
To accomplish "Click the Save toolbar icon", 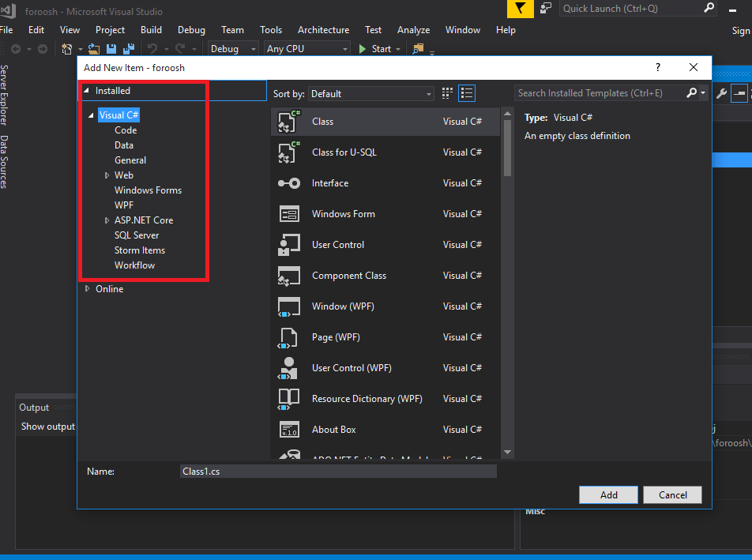I will pyautogui.click(x=111, y=49).
